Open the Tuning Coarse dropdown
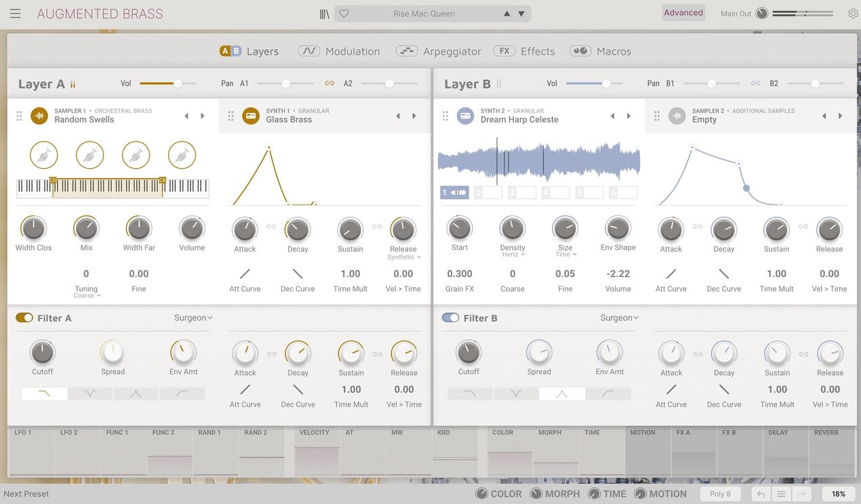The image size is (861, 504). 87,295
